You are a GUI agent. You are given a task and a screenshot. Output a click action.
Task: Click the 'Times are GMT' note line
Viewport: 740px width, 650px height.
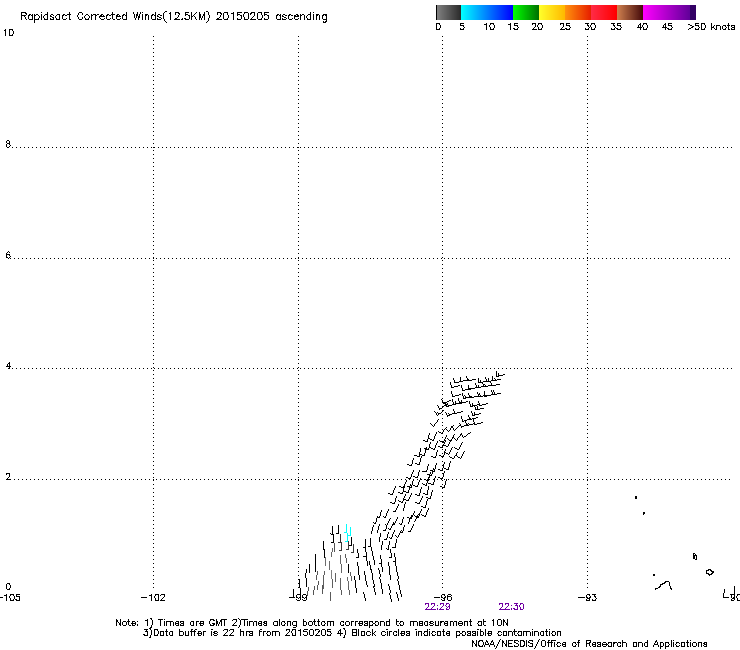[x=312, y=623]
